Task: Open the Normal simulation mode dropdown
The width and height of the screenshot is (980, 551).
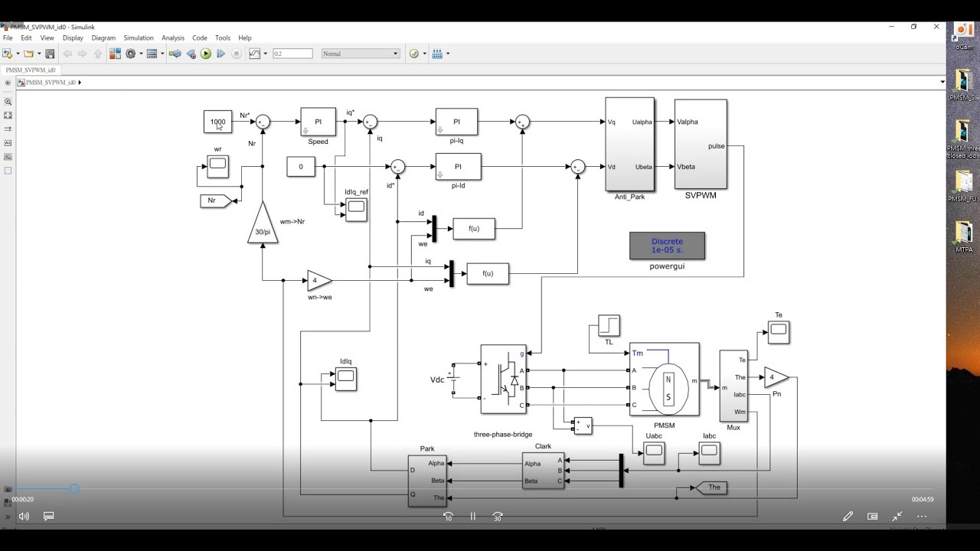Action: (361, 54)
